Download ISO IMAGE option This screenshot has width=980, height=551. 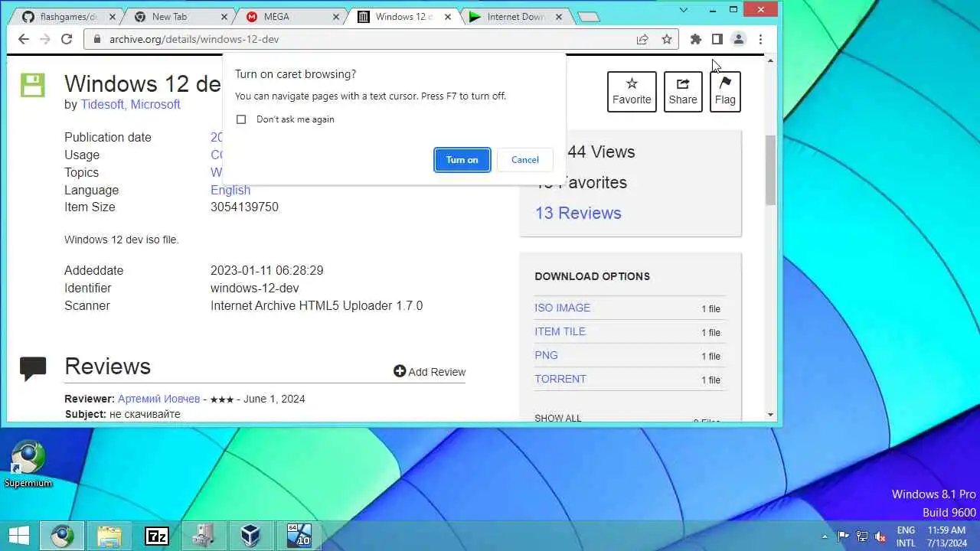pos(562,308)
